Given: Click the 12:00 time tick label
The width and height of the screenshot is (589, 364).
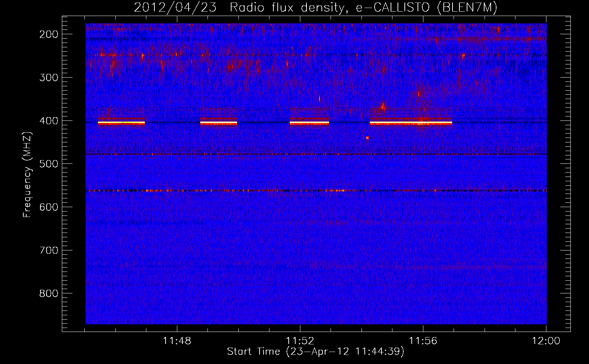Looking at the screenshot, I should 546,341.
